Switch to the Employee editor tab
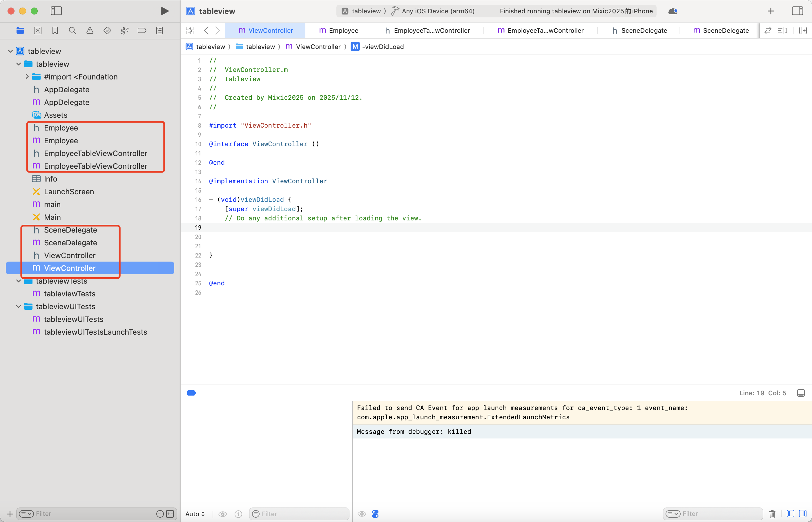 pyautogui.click(x=338, y=30)
